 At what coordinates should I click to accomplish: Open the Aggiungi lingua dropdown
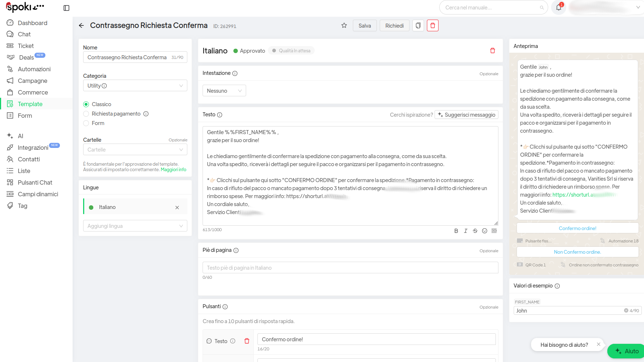pos(135,226)
